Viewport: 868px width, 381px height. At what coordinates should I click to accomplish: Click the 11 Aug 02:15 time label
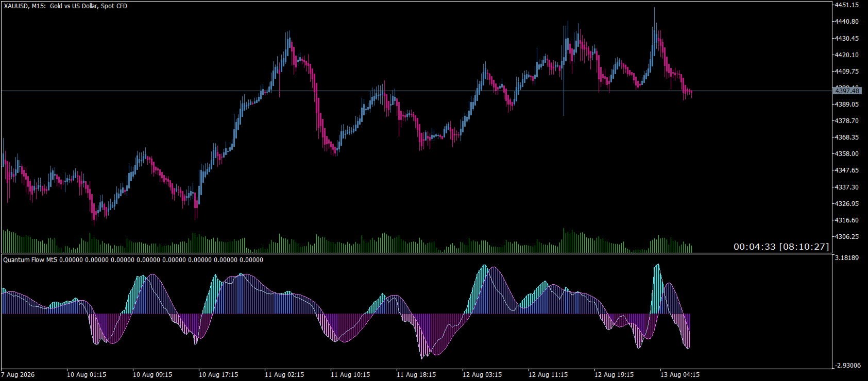pos(284,375)
